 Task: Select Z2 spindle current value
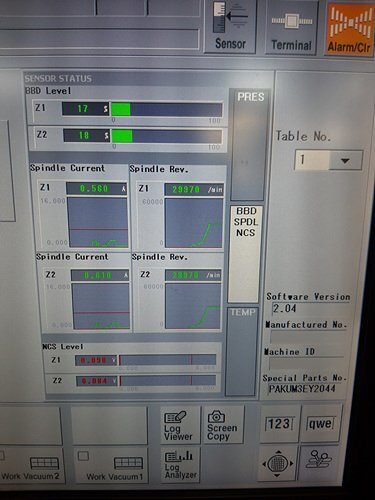100,275
